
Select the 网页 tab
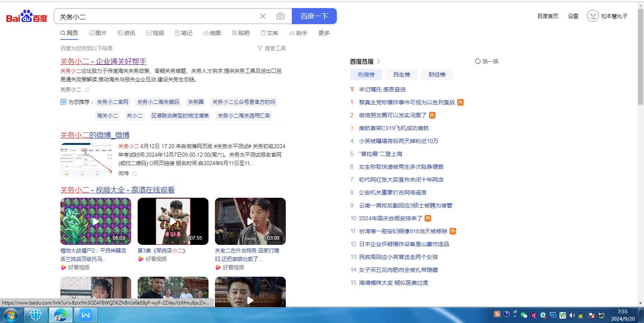[x=69, y=33]
